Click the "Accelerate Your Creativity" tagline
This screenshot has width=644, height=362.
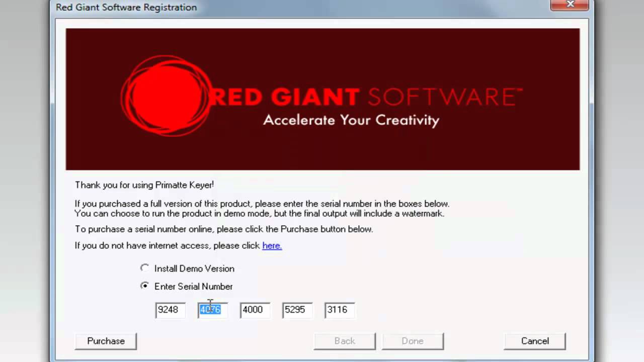pyautogui.click(x=351, y=120)
